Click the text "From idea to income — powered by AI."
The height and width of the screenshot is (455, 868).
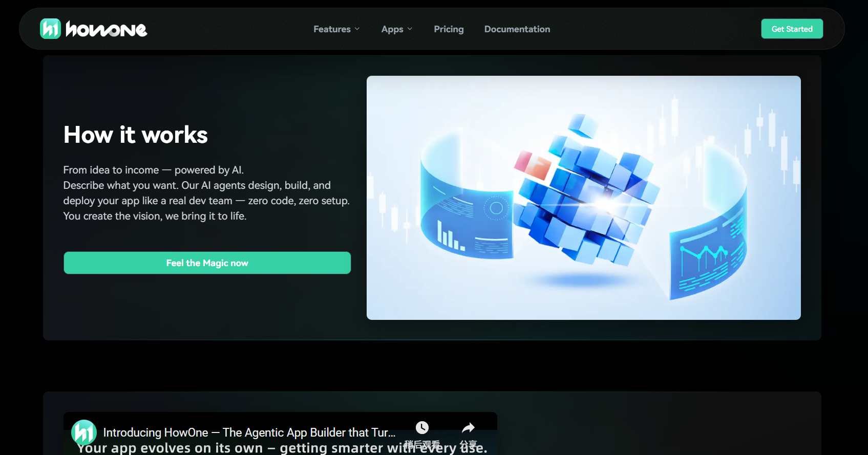pos(154,170)
